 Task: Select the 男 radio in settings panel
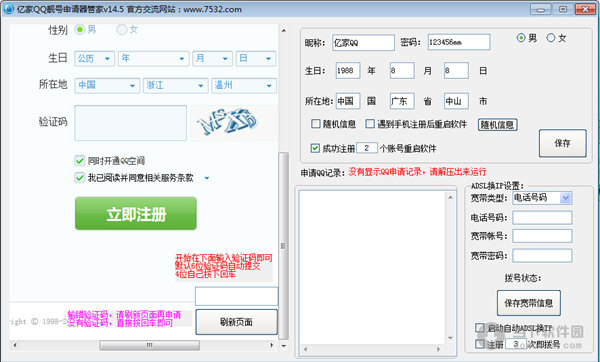521,38
